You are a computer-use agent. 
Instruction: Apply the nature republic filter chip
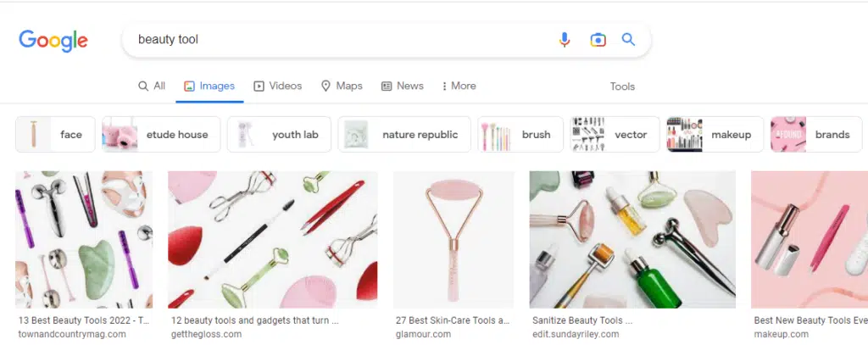tap(404, 135)
